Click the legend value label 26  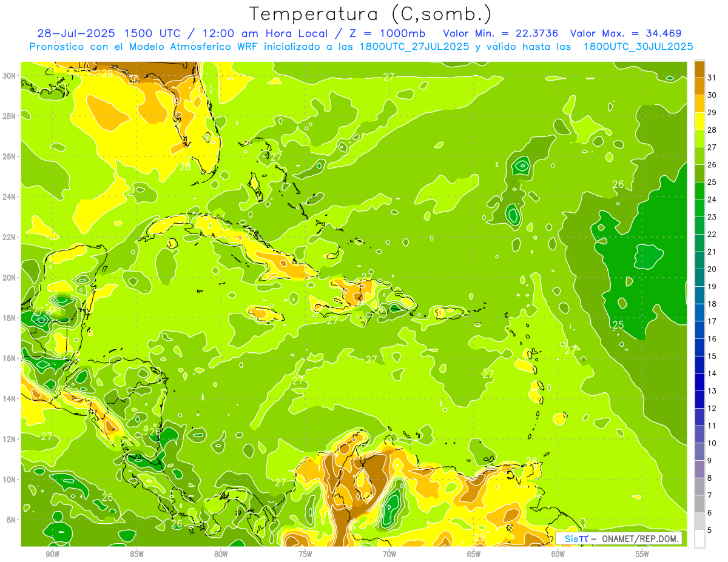[712, 165]
